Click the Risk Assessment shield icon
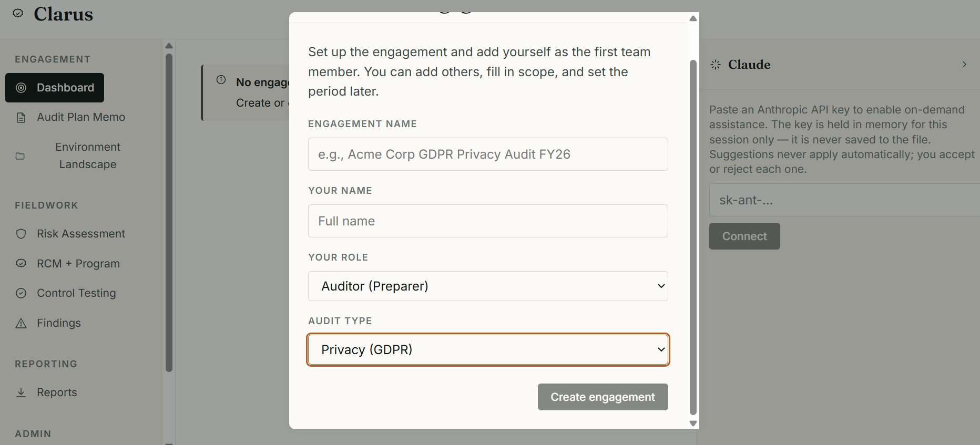 click(x=21, y=234)
